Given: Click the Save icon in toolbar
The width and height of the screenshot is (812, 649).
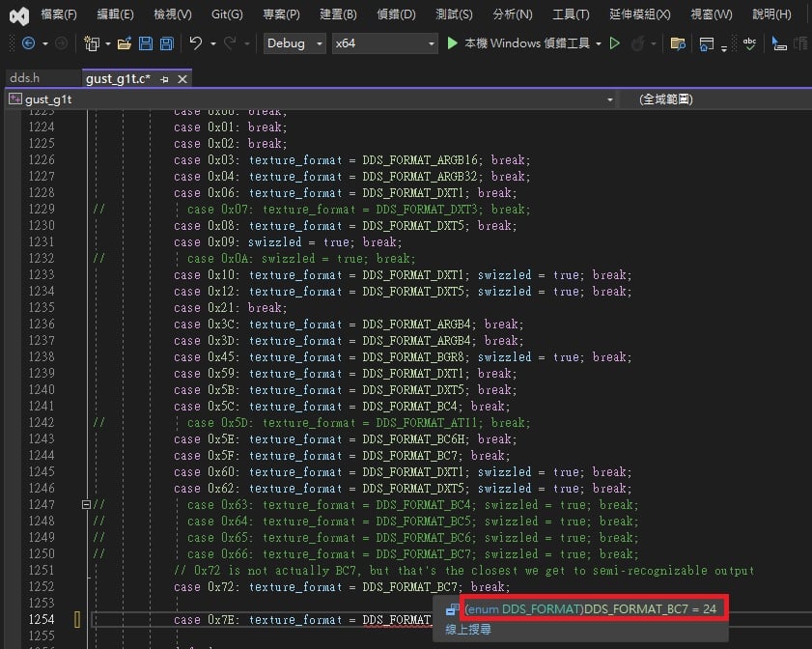Looking at the screenshot, I should pyautogui.click(x=146, y=43).
